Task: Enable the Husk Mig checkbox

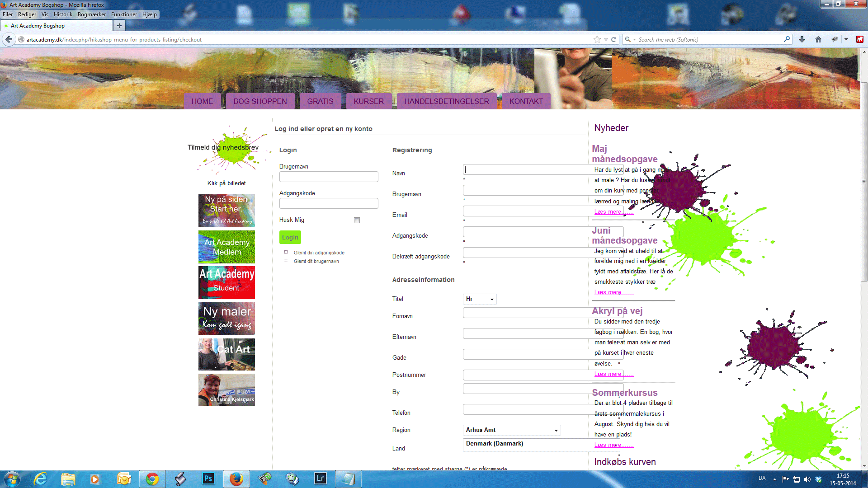Action: click(357, 221)
